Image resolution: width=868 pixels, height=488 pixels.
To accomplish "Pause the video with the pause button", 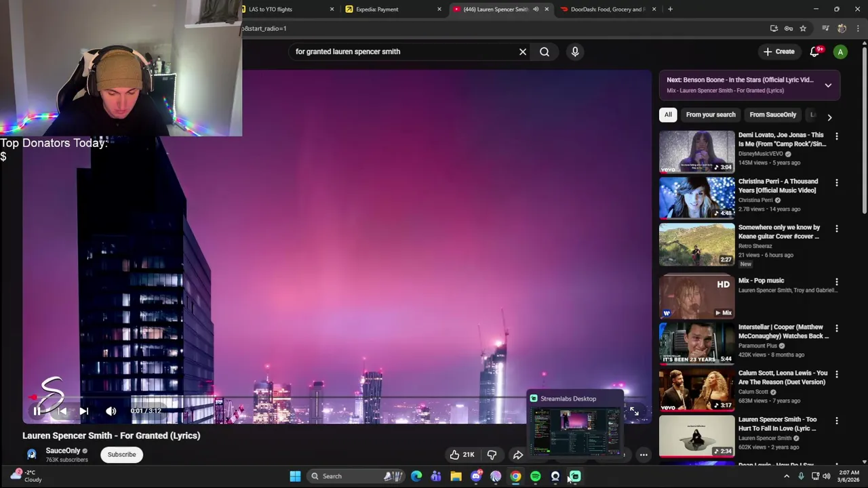I will pyautogui.click(x=37, y=411).
